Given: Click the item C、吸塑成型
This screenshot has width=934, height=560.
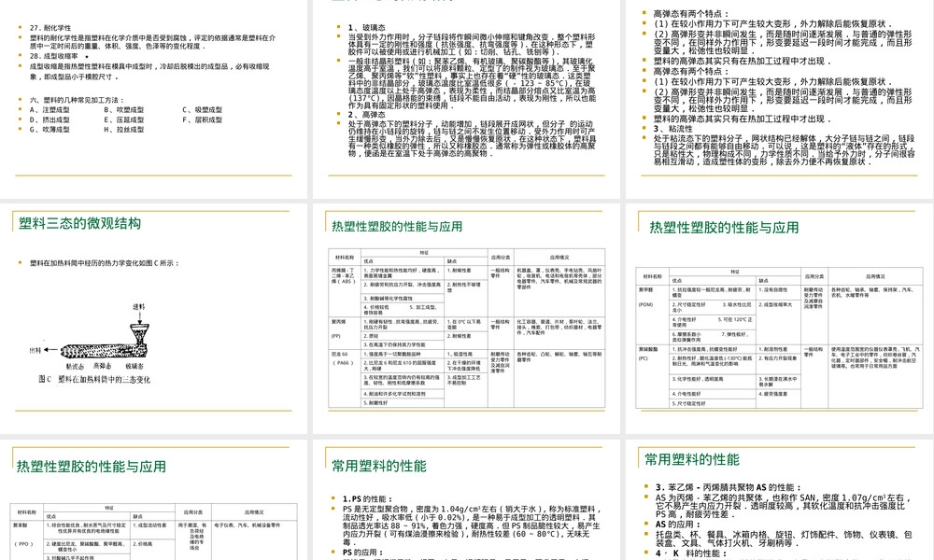Looking at the screenshot, I should click(203, 109).
